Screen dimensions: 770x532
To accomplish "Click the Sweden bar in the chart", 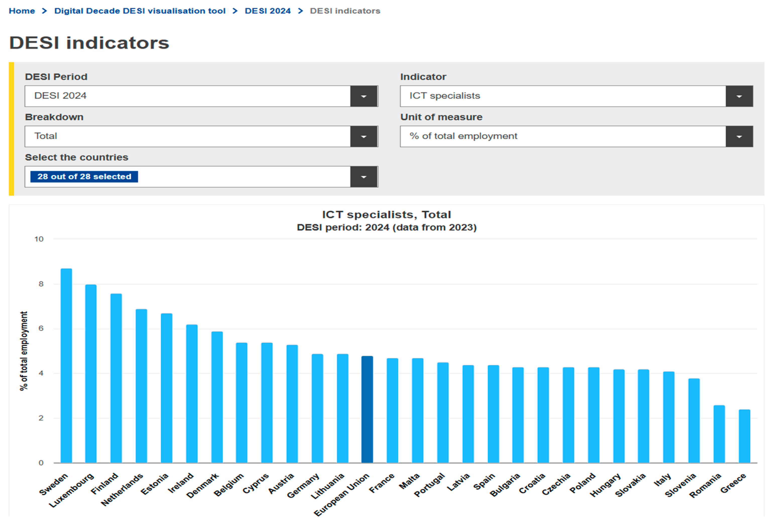I will [66, 367].
